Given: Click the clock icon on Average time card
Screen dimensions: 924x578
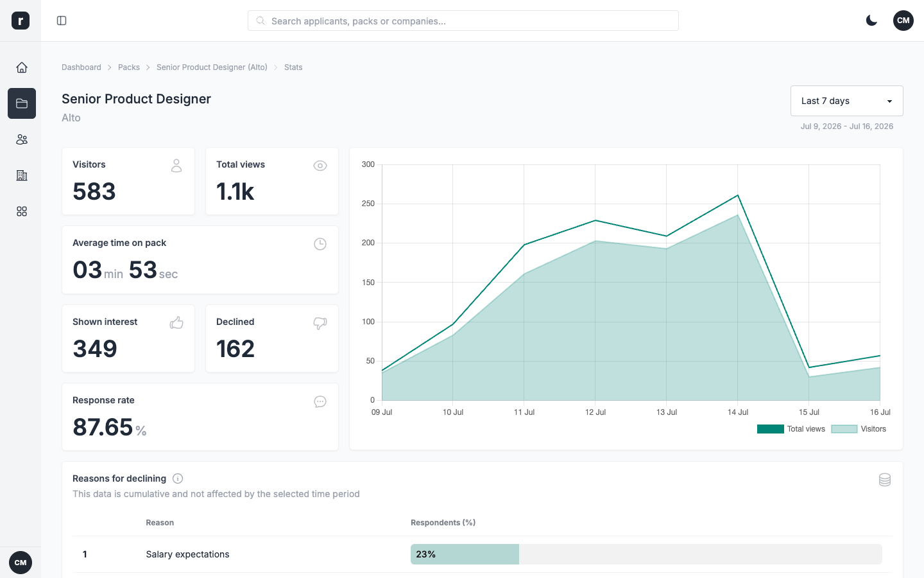Looking at the screenshot, I should click(x=320, y=244).
